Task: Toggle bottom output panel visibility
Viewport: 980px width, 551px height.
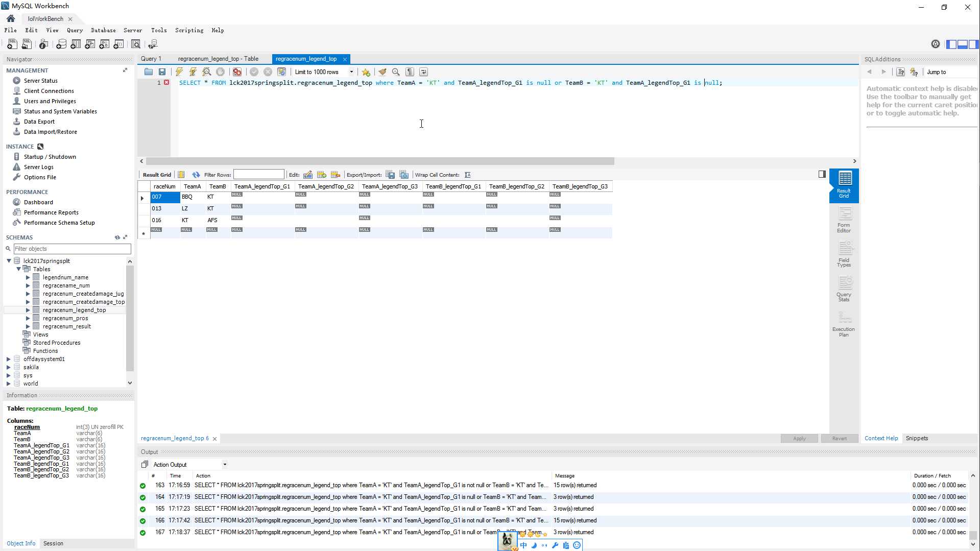Action: click(x=962, y=44)
